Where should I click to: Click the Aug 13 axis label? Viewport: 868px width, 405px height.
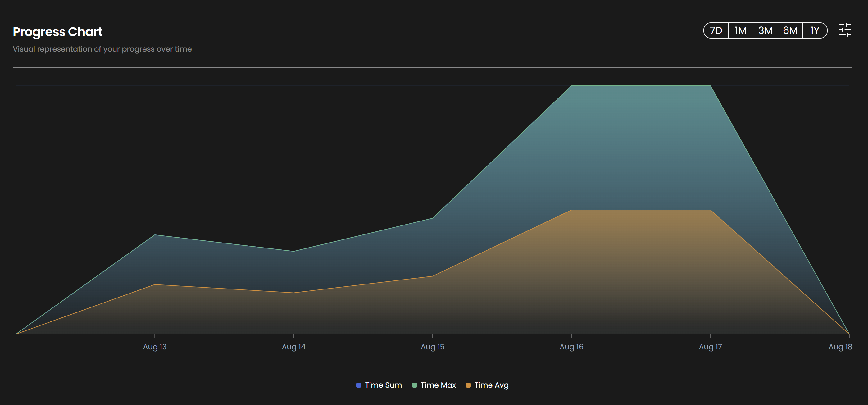click(155, 347)
